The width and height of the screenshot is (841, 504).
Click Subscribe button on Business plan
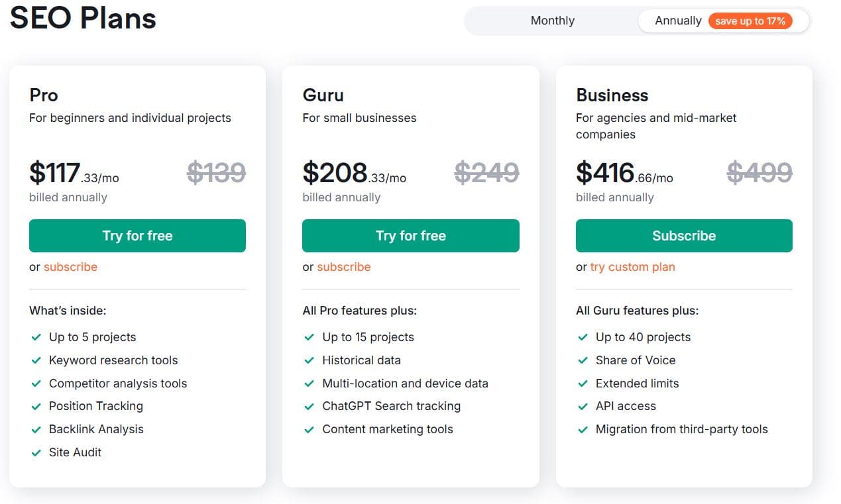(684, 236)
